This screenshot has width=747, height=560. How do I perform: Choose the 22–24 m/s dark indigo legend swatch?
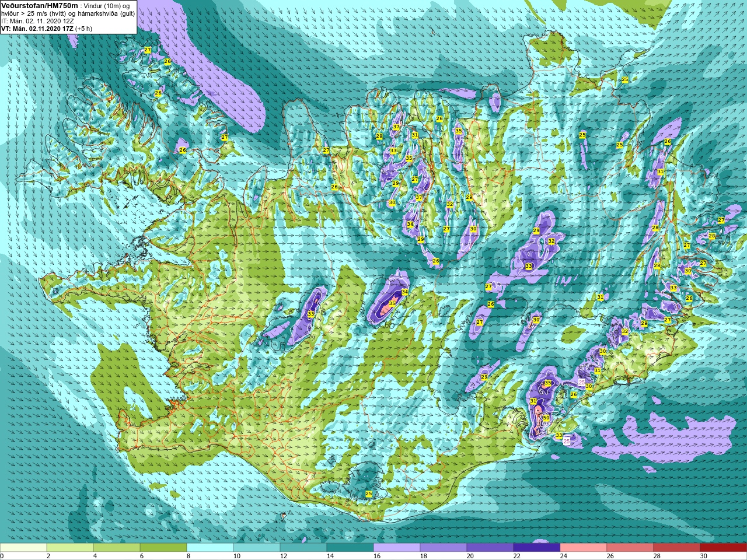click(537, 548)
